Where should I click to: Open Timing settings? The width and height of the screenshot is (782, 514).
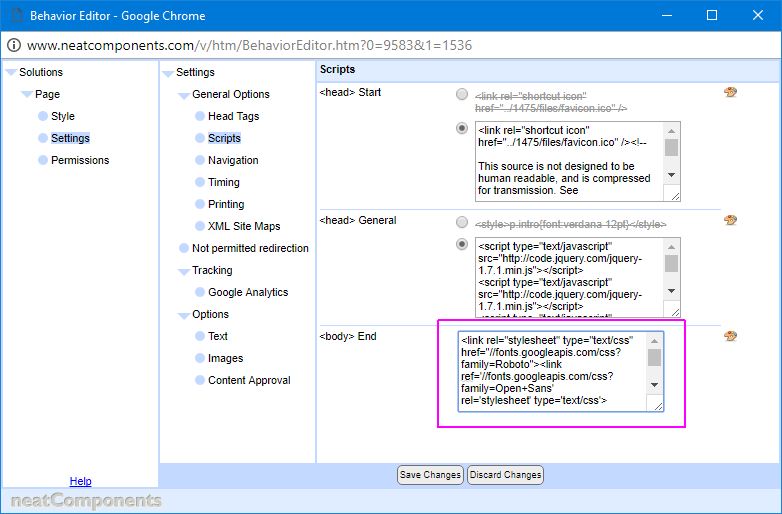223,182
